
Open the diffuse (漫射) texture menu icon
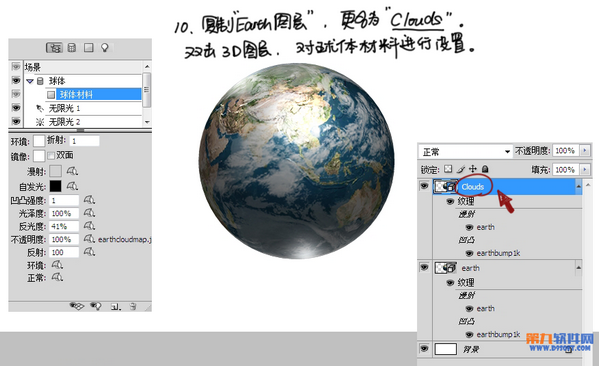72,171
